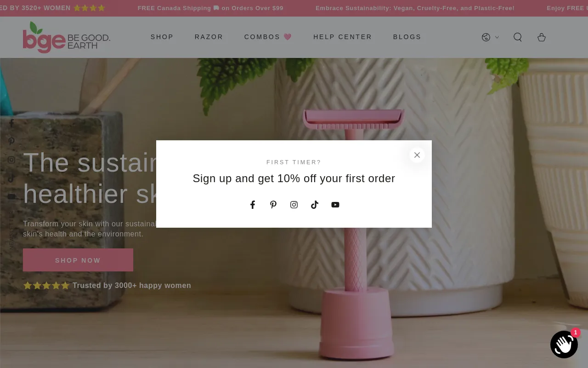
Task: Open the shopping cart bag icon
Action: pyautogui.click(x=542, y=37)
